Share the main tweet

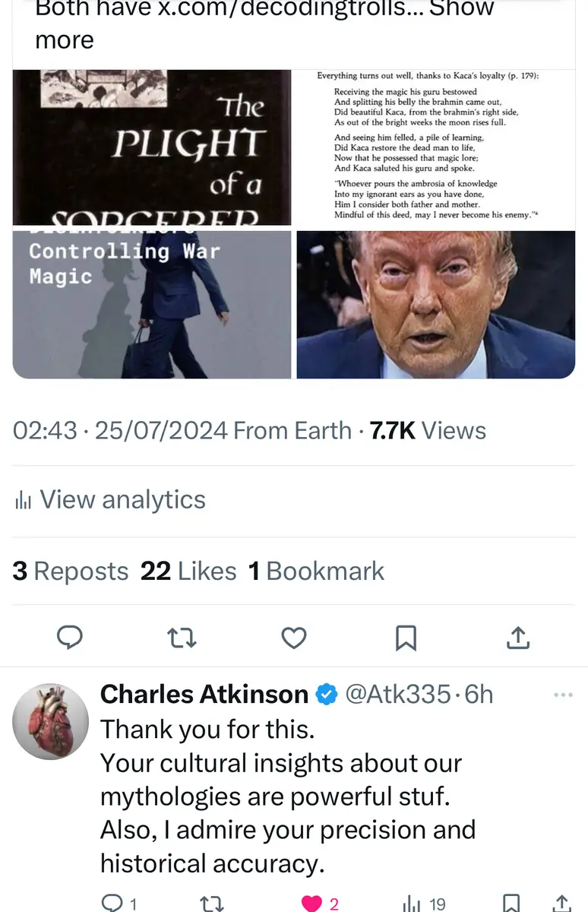pos(517,638)
